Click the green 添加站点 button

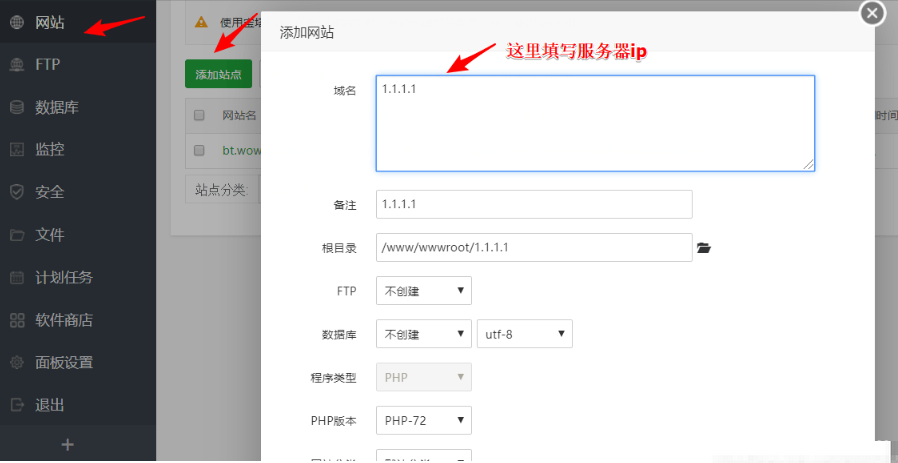(x=218, y=74)
